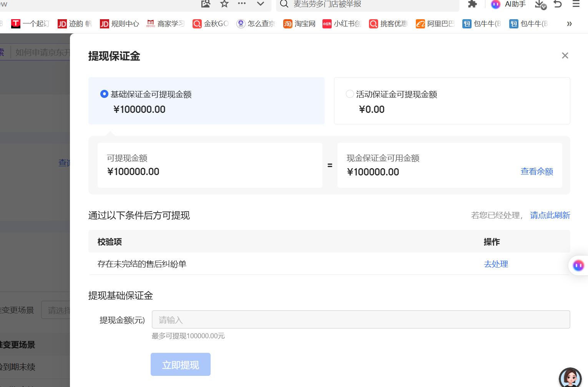Open the three-dot more options menu
Screen dimensions: 588x387
click(x=242, y=3)
